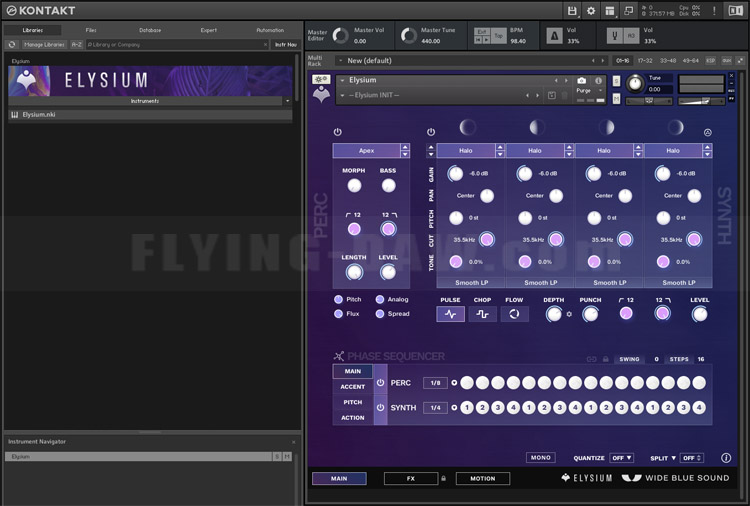Open the SPLIT OFF dropdown
This screenshot has width=750, height=506.
[x=692, y=458]
